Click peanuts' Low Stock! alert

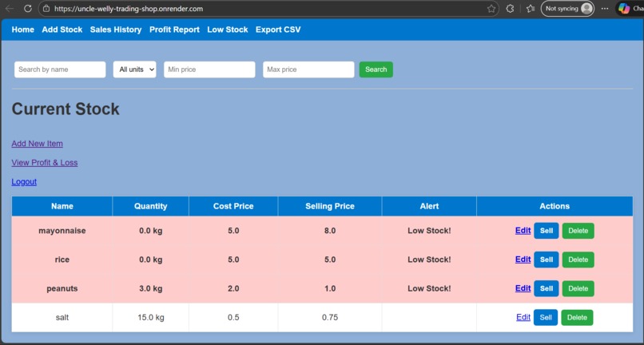click(x=429, y=289)
